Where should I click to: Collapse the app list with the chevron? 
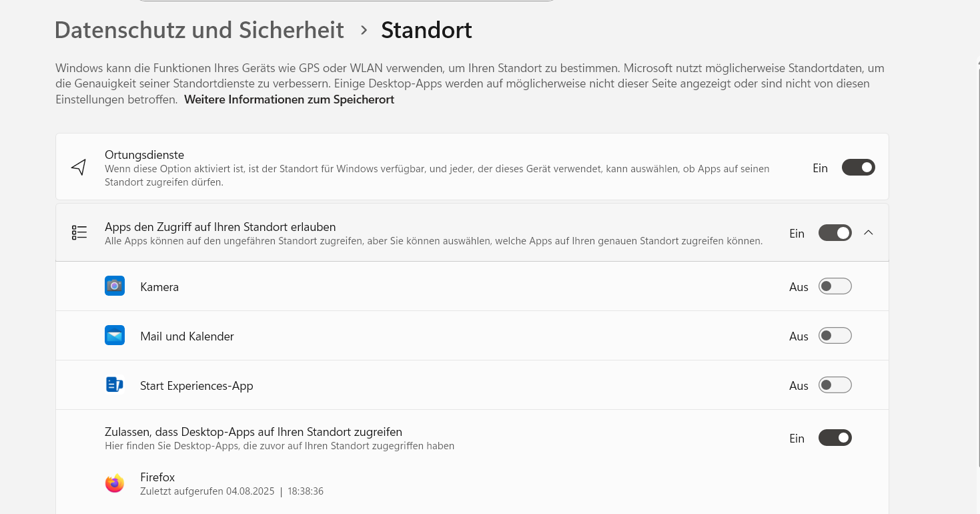click(x=868, y=233)
